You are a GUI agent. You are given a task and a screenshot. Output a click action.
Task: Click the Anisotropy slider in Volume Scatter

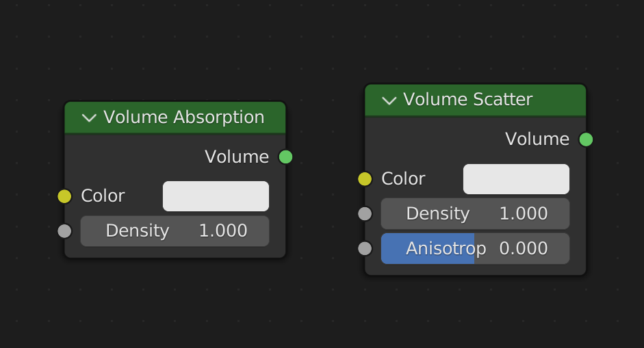[475, 248]
